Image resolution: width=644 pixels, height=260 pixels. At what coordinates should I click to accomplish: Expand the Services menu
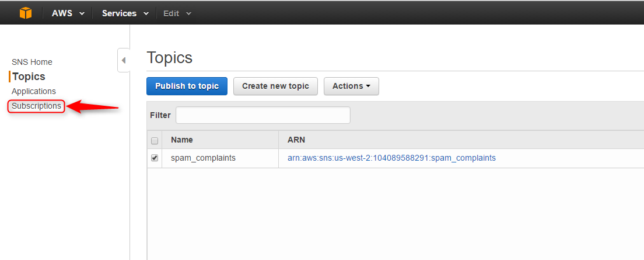(125, 13)
